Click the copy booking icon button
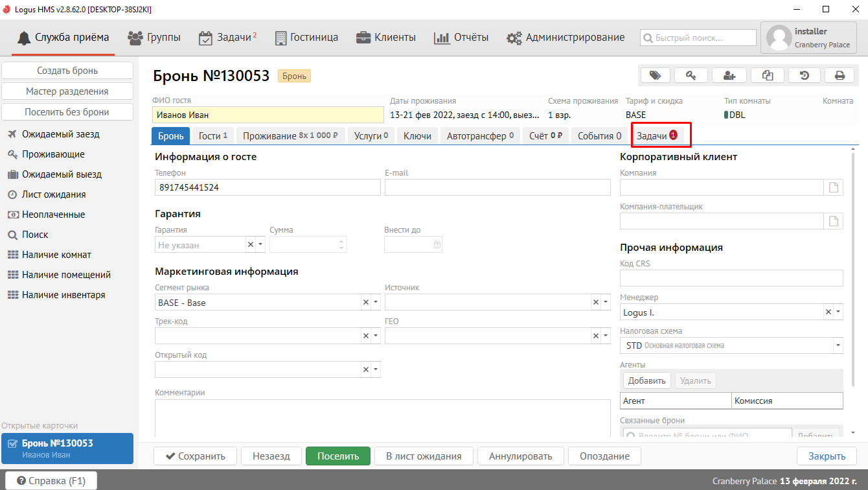The image size is (868, 490). pyautogui.click(x=768, y=75)
